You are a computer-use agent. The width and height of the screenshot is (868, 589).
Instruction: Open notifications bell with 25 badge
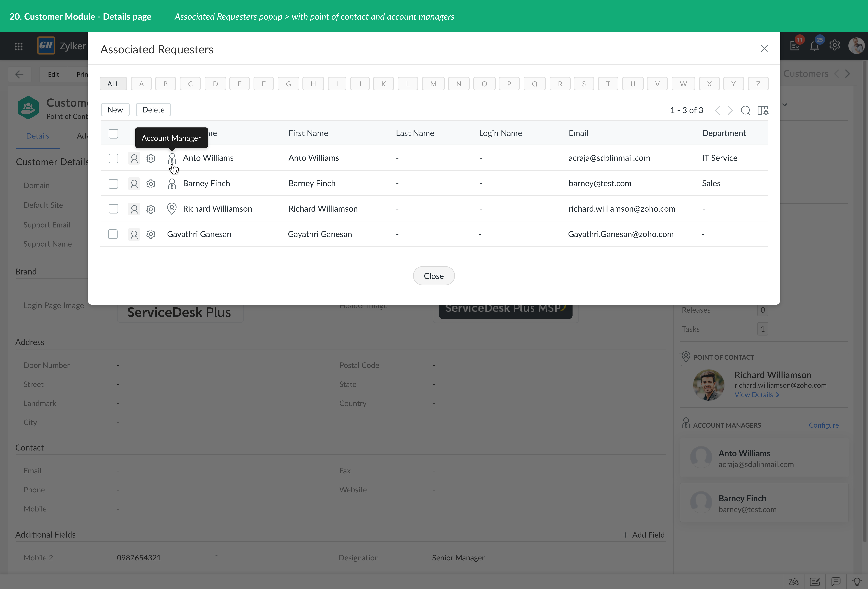pyautogui.click(x=815, y=46)
